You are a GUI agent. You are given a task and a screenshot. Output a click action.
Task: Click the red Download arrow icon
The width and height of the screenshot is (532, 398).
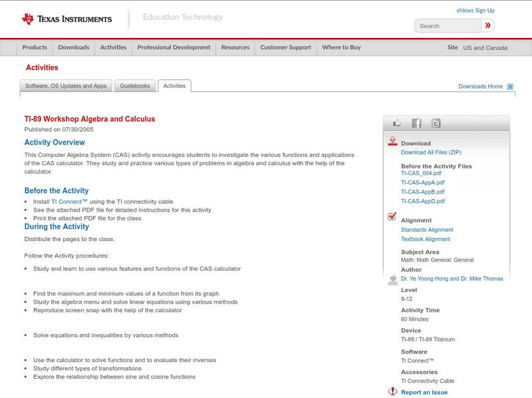point(392,141)
